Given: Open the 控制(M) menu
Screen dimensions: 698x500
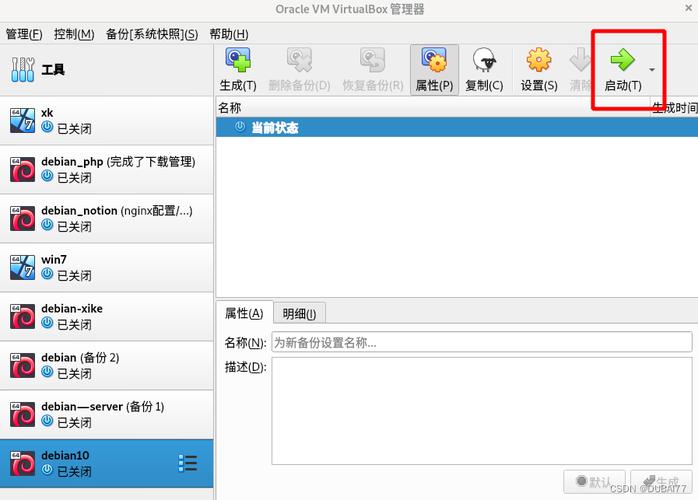Looking at the screenshot, I should tap(74, 34).
